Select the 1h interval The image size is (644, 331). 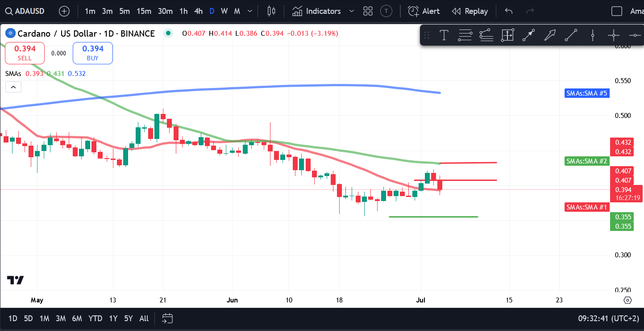click(183, 11)
